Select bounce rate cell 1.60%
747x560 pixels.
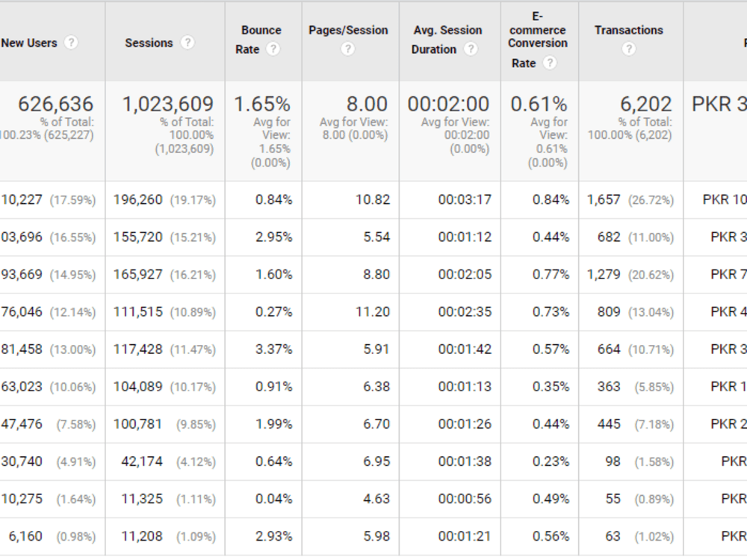pyautogui.click(x=273, y=275)
